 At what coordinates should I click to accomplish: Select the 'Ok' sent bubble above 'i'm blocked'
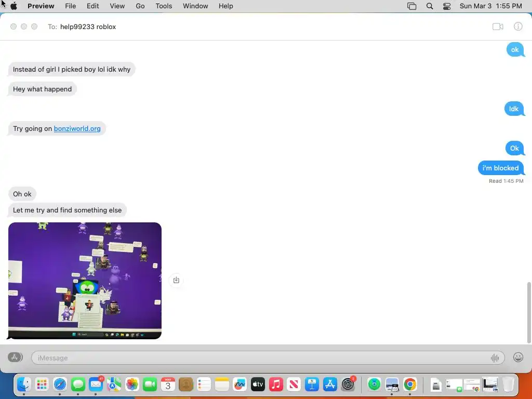point(514,148)
